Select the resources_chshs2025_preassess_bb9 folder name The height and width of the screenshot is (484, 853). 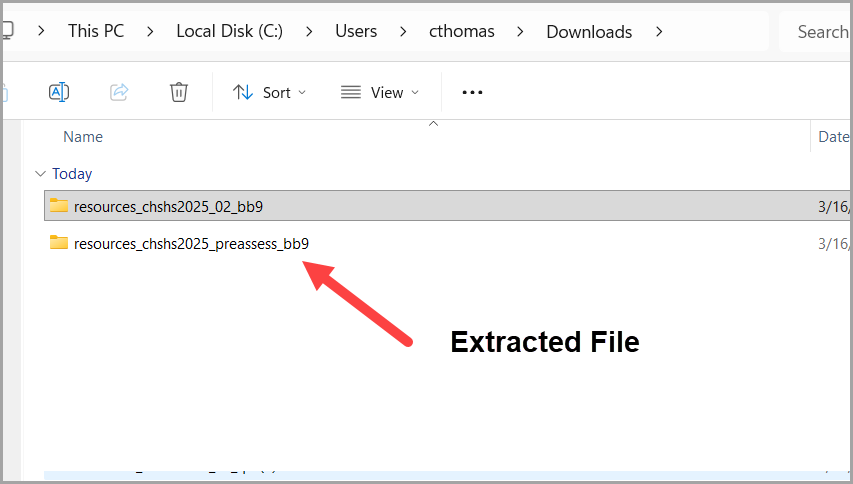[x=191, y=243]
